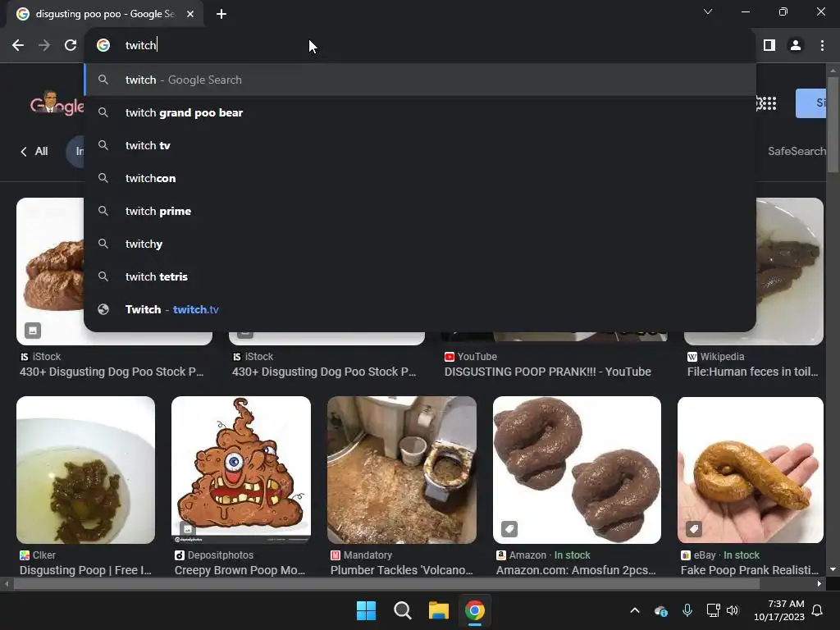This screenshot has width=840, height=630.
Task: Click the Chrome taskbar icon
Action: pyautogui.click(x=475, y=610)
